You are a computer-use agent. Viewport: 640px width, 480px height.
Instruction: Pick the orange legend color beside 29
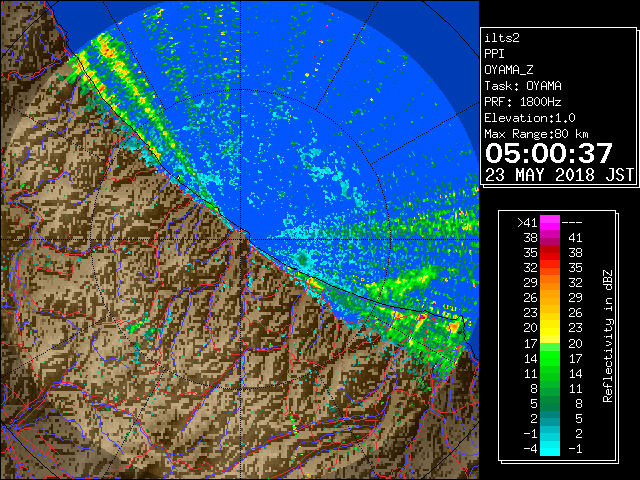click(x=550, y=282)
